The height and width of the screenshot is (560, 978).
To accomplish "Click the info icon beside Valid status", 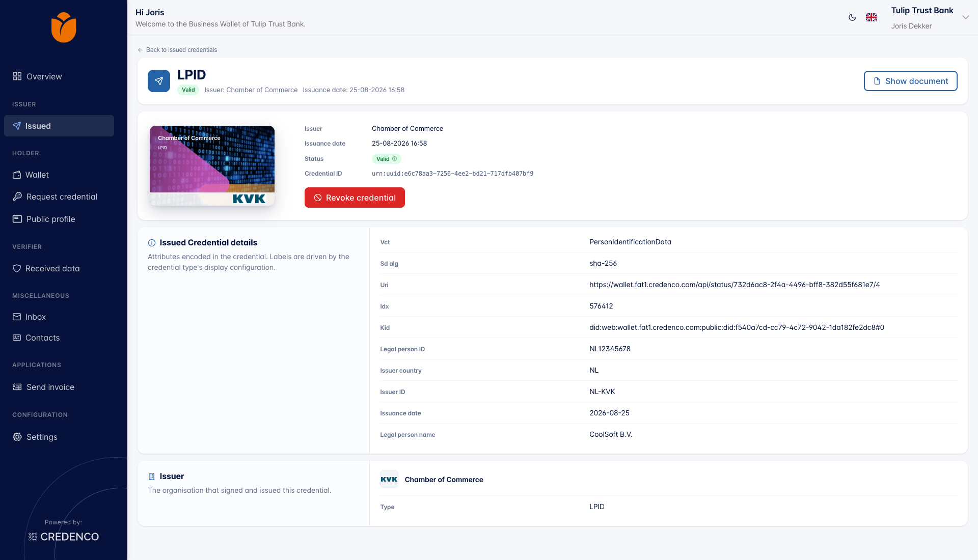I will (x=394, y=159).
